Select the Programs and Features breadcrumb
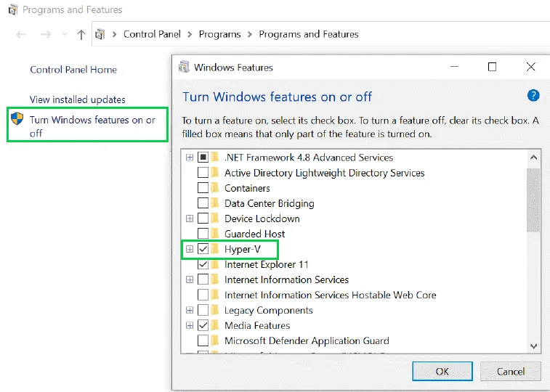Image resolution: width=550 pixels, height=392 pixels. (x=309, y=34)
